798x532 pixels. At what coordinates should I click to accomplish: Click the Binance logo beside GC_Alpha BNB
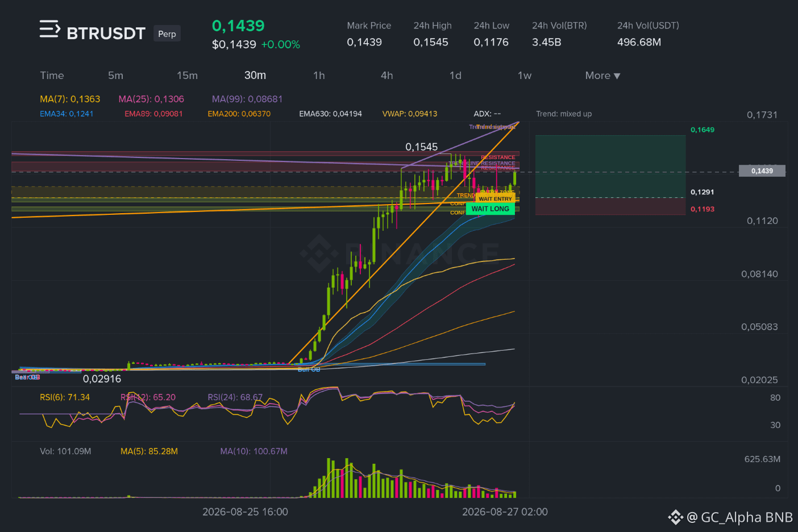coord(675,517)
